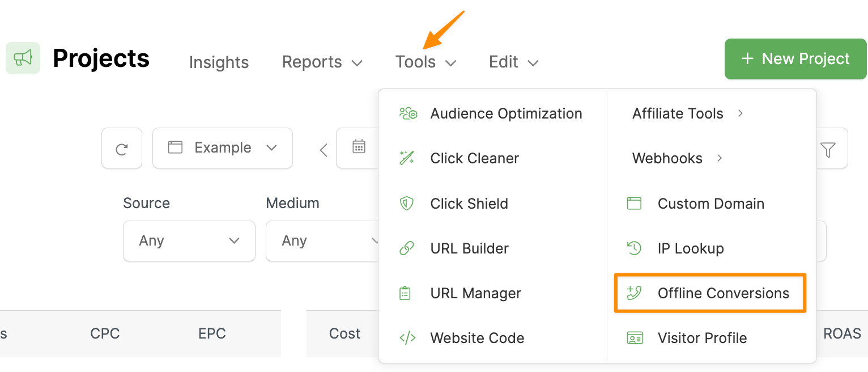Click the Website Code brackets icon
This screenshot has height=372, width=868.
(407, 338)
